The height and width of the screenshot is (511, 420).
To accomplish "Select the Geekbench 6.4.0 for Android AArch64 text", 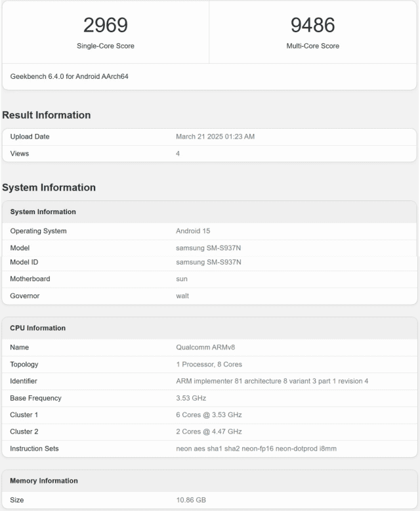I will point(70,76).
